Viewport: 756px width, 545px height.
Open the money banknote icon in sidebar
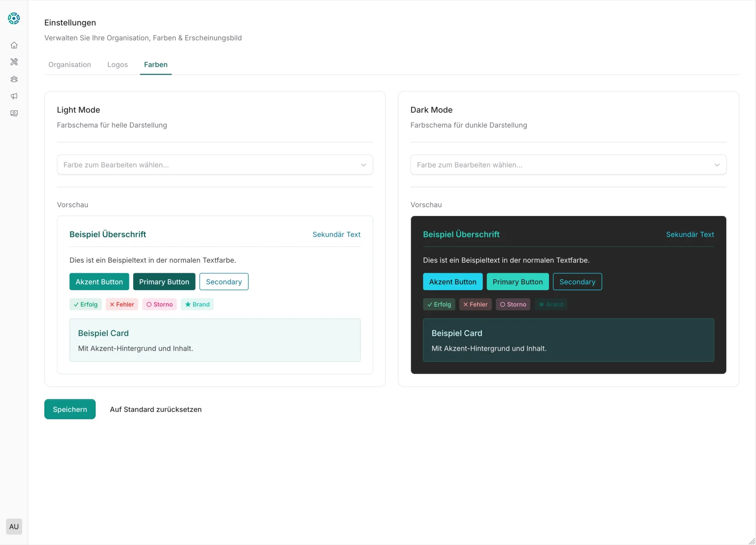14,113
